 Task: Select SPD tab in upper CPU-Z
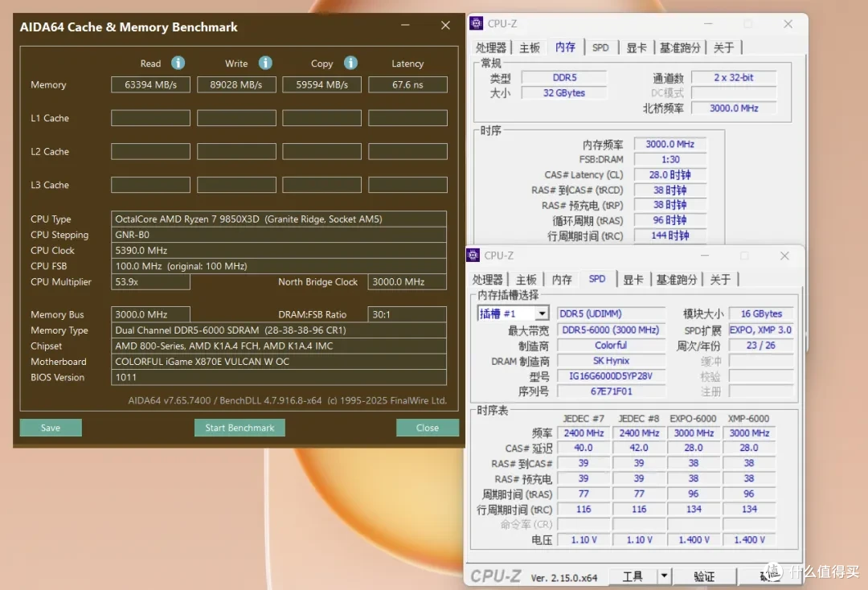(x=600, y=47)
